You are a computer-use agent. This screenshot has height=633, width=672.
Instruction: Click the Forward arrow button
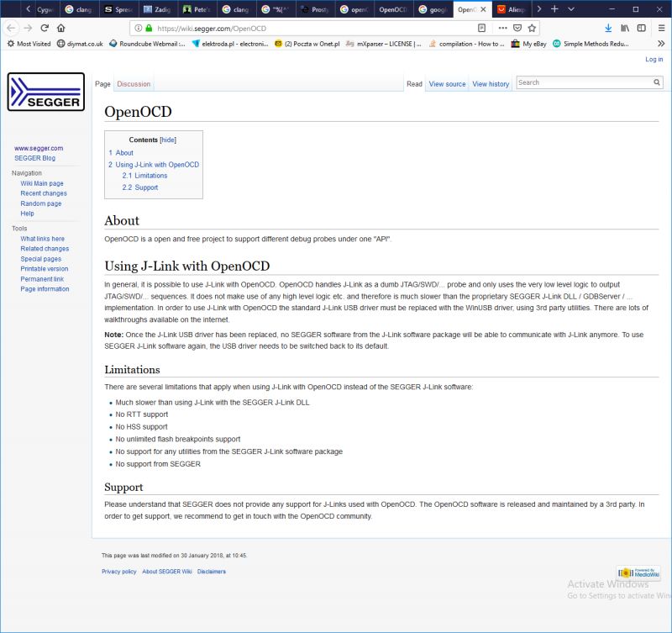point(28,29)
